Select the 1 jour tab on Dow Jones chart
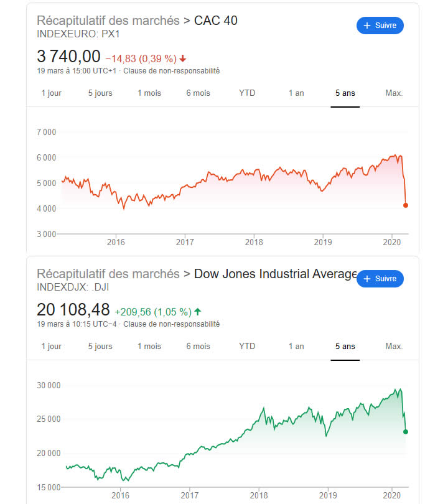The height and width of the screenshot is (504, 448). 52,347
